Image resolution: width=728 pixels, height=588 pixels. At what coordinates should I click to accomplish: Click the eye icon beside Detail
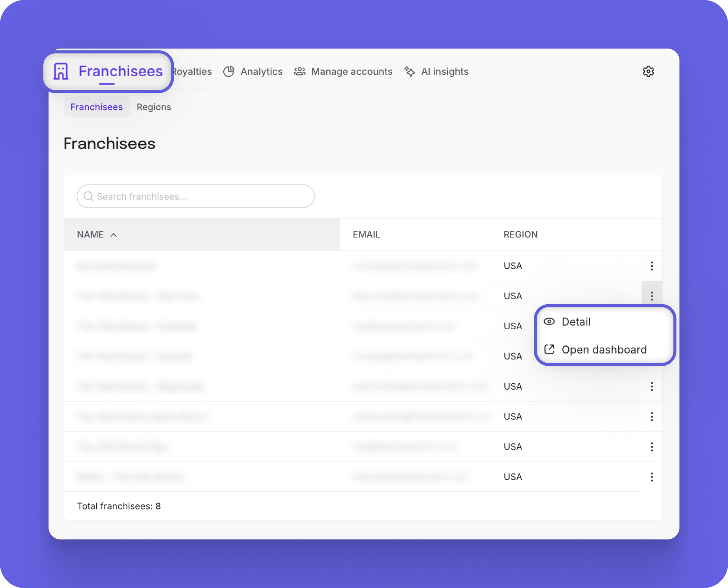pyautogui.click(x=549, y=322)
